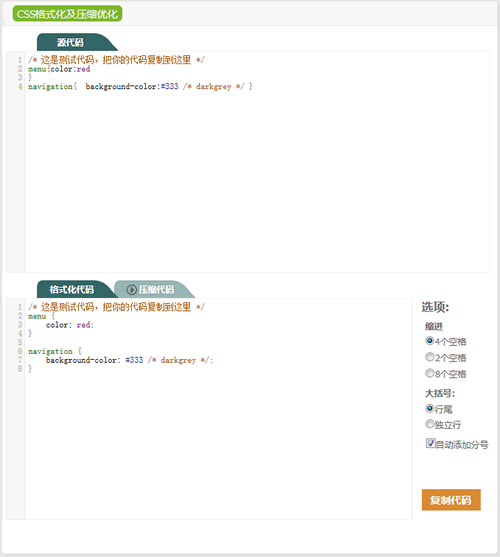Image resolution: width=500 pixels, height=557 pixels.
Task: Choose the 8个空格 indent option
Action: click(x=429, y=373)
